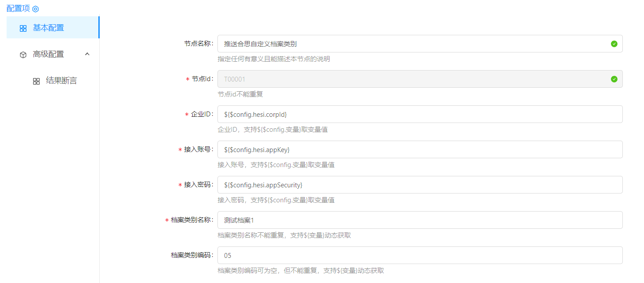Click the 配置项 heading text
644x283 pixels.
[18, 9]
